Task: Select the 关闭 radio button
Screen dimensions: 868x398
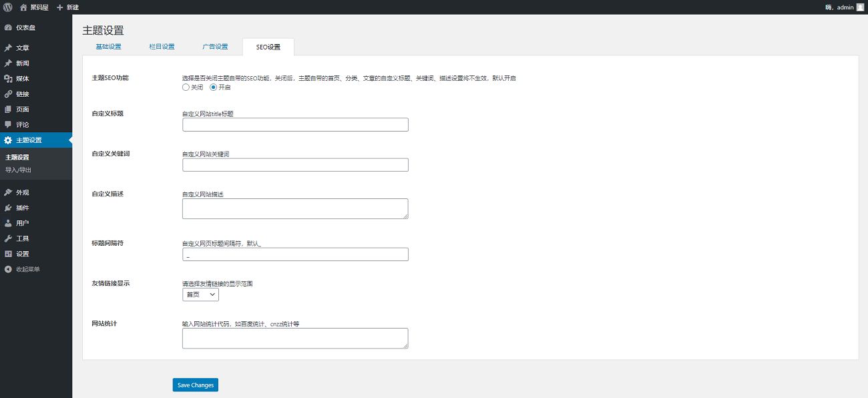Action: 186,87
